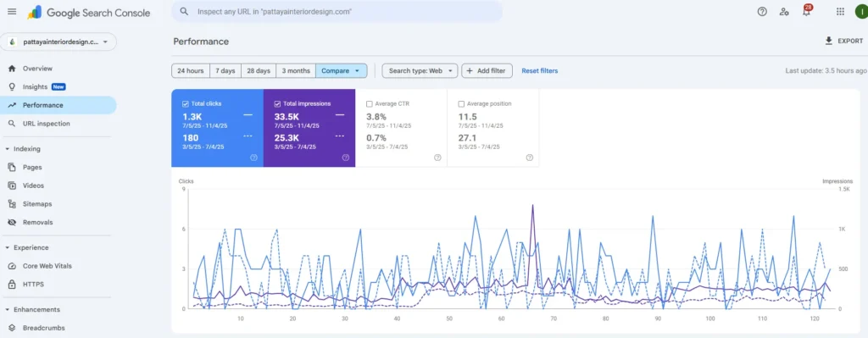
Task: Click the 3.8% average CTR value
Action: click(x=376, y=117)
